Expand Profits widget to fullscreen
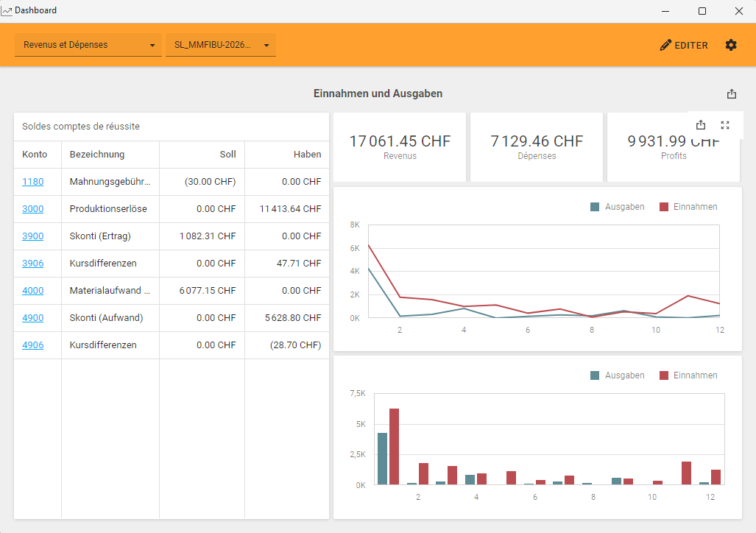 coord(725,125)
